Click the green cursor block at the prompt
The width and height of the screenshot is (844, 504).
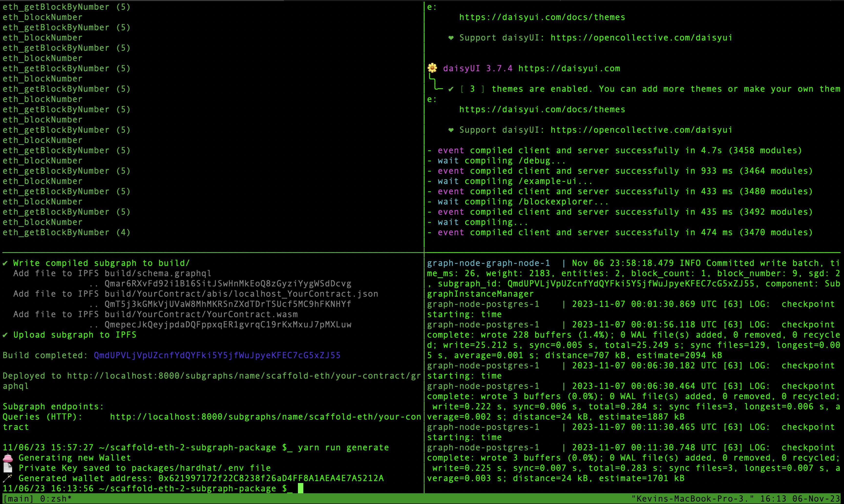pyautogui.click(x=300, y=488)
